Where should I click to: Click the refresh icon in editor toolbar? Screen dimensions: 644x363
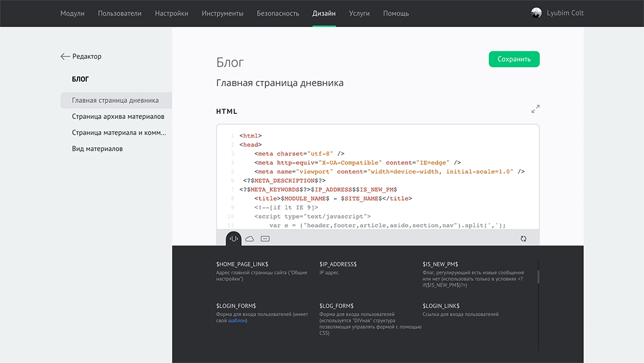coord(523,238)
